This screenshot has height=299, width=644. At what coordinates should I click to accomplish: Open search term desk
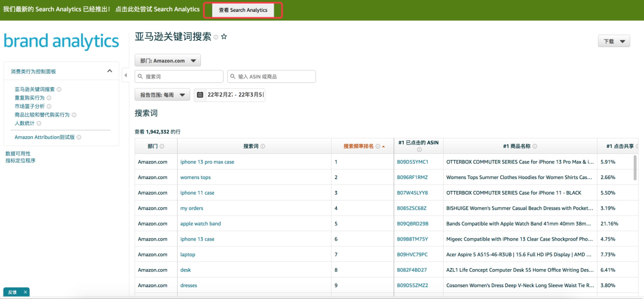185,270
